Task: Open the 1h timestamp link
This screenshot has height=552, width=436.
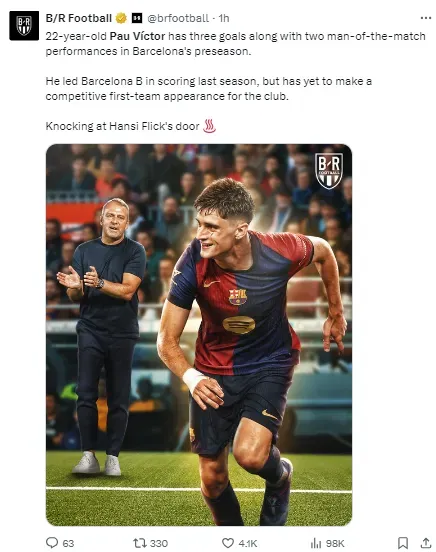Action: point(224,18)
